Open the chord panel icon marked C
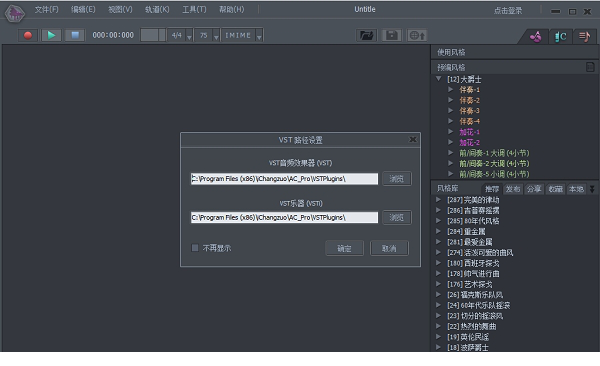600x366 pixels. (x=560, y=37)
